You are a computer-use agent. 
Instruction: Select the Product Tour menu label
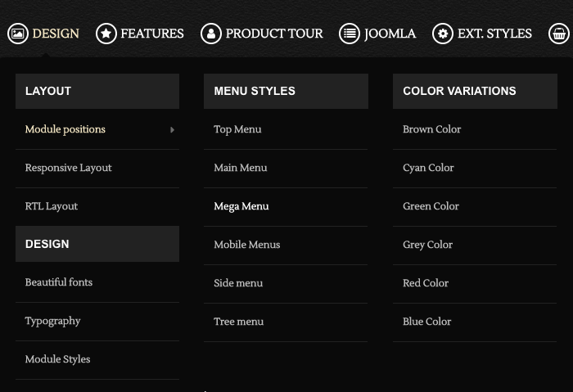273,34
